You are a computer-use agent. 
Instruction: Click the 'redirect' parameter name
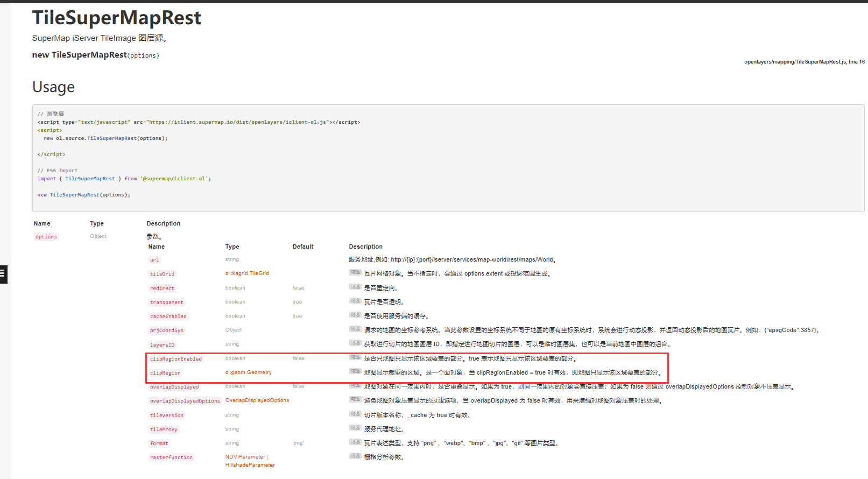(162, 288)
